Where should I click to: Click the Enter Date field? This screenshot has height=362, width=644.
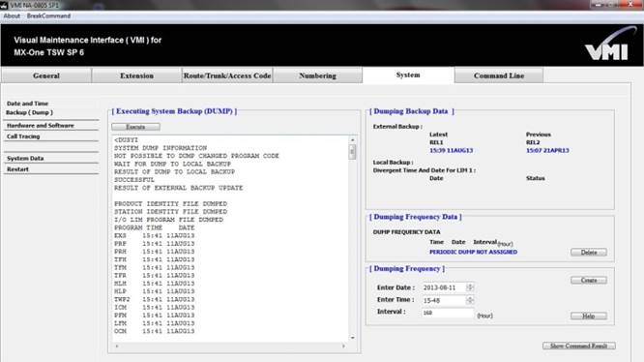(444, 287)
